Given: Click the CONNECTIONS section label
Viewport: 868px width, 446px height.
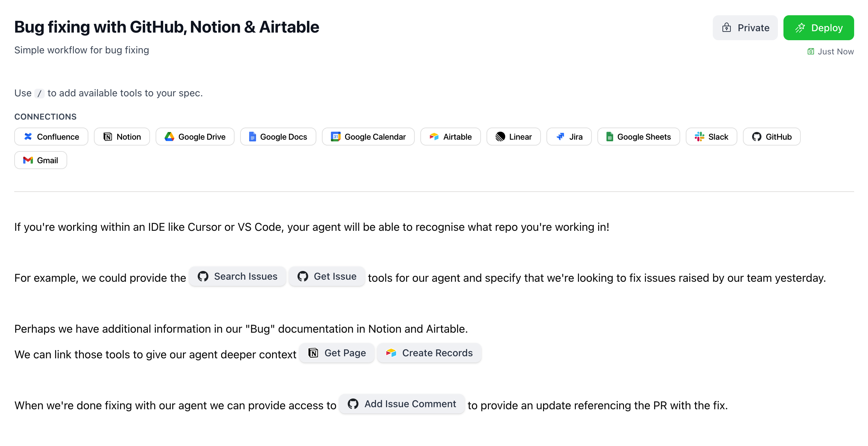Looking at the screenshot, I should pos(45,117).
